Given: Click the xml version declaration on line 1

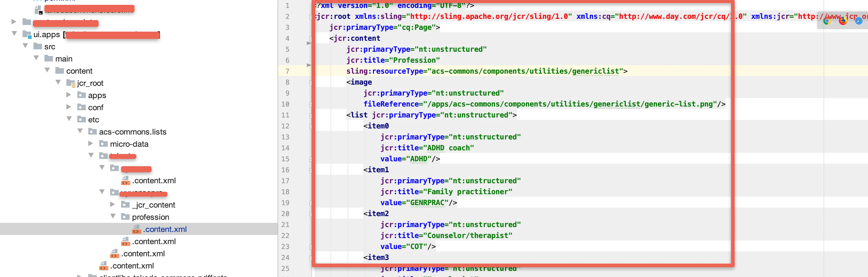Looking at the screenshot, I should (394, 5).
